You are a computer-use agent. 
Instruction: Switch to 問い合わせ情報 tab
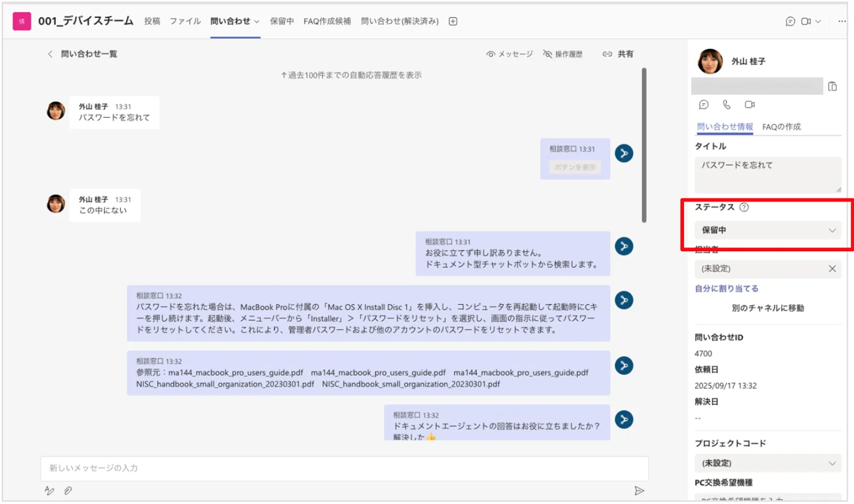click(x=725, y=127)
